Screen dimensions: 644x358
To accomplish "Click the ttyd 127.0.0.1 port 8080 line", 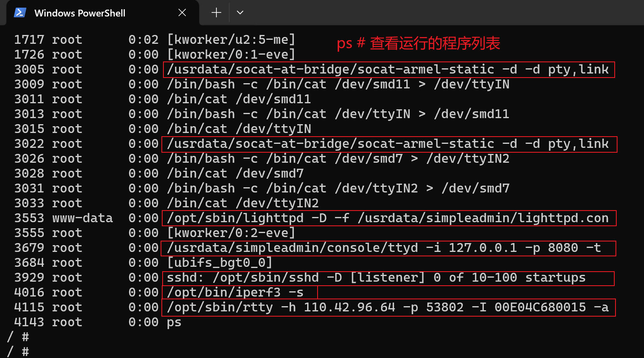I will pyautogui.click(x=388, y=248).
